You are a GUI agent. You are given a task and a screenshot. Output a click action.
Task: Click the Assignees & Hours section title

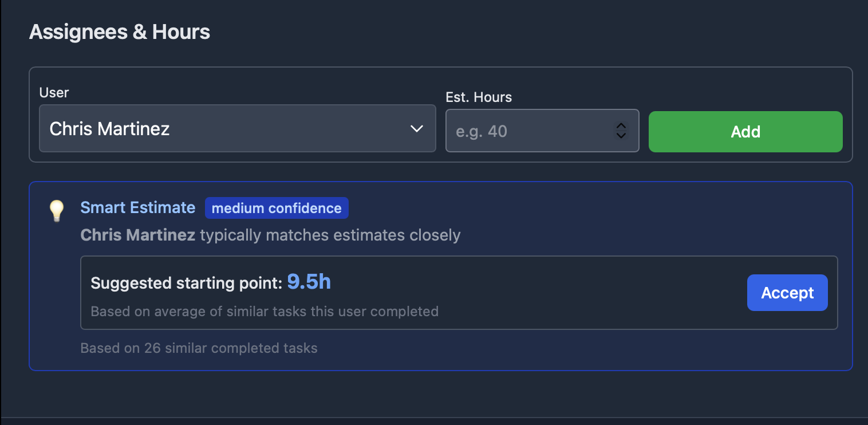click(120, 32)
